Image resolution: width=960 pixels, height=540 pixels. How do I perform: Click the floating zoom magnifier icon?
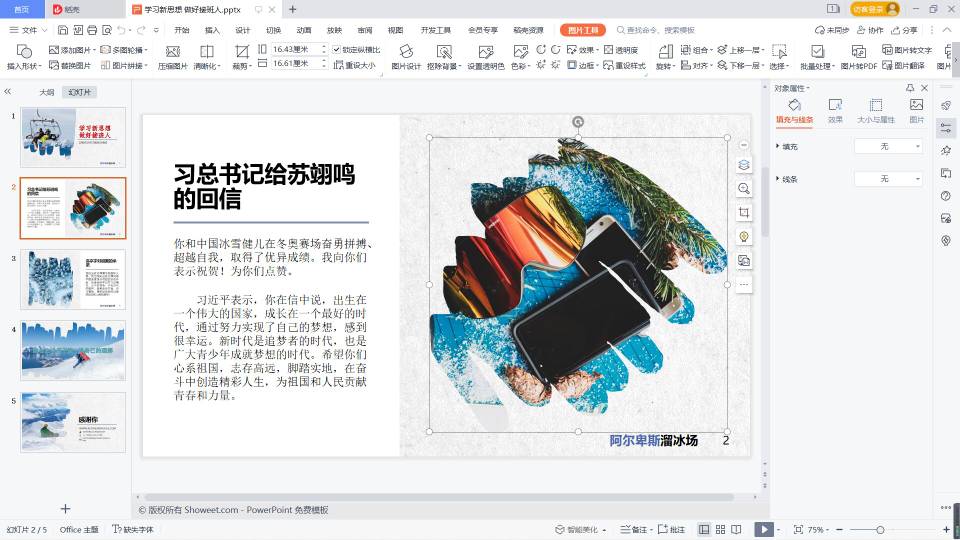coord(744,189)
